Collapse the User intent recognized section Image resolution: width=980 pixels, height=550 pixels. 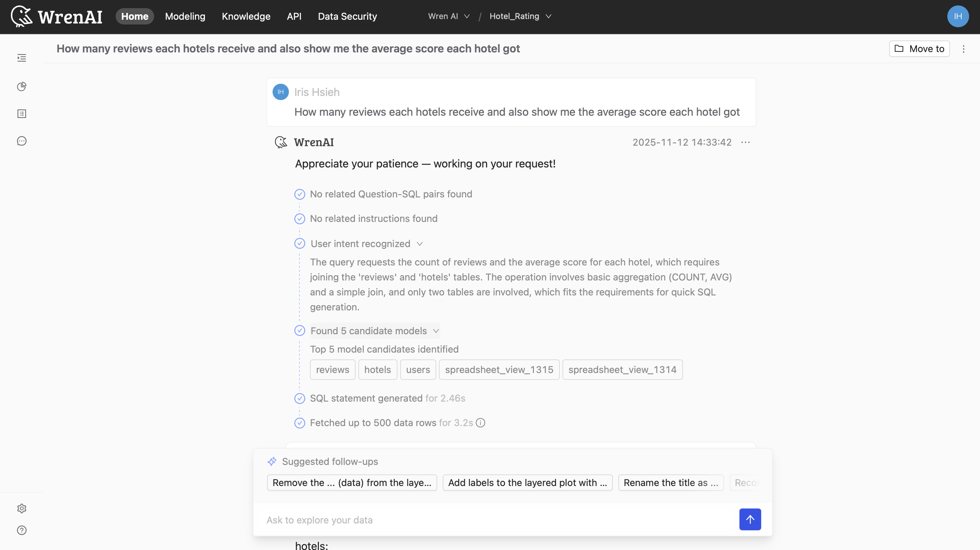coord(420,243)
